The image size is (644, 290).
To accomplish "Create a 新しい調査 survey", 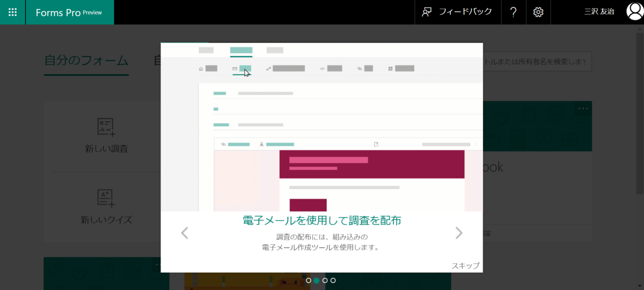I will 106,135.
